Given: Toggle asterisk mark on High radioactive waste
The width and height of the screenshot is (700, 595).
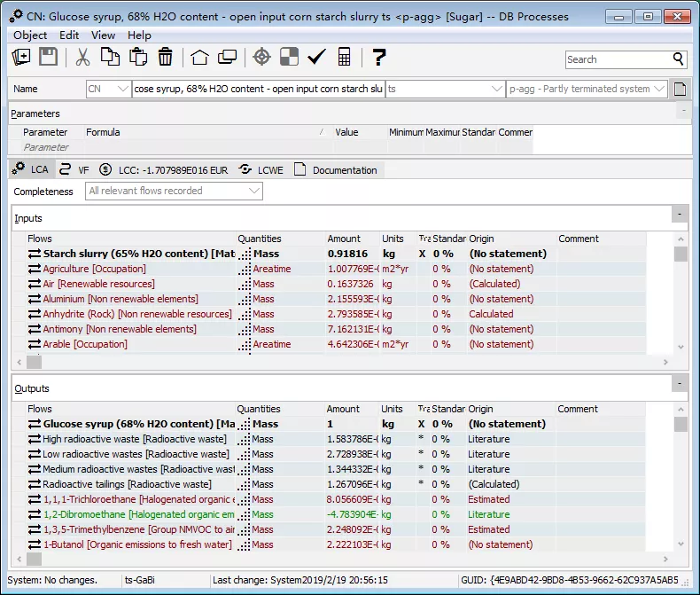Looking at the screenshot, I should click(x=421, y=438).
